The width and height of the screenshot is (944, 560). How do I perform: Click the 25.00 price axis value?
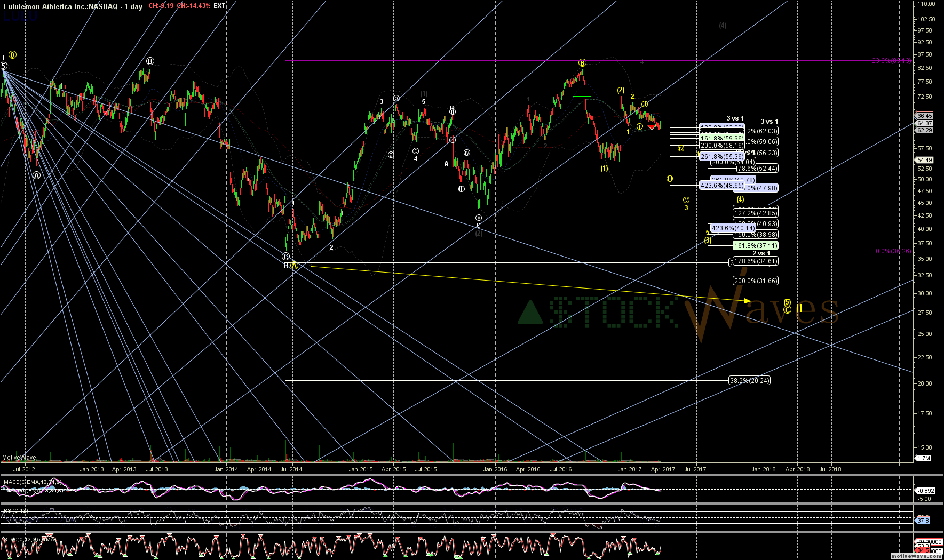[925, 334]
